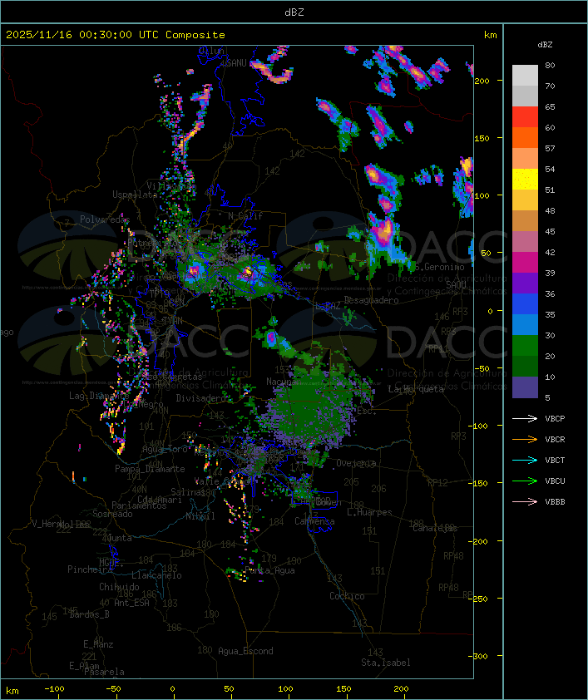
Task: Click the N_Calif place label
Action: [245, 216]
